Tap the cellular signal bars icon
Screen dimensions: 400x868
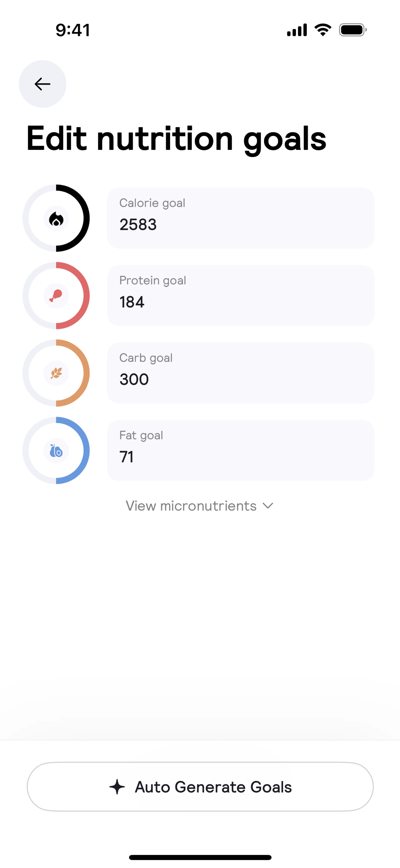(297, 30)
